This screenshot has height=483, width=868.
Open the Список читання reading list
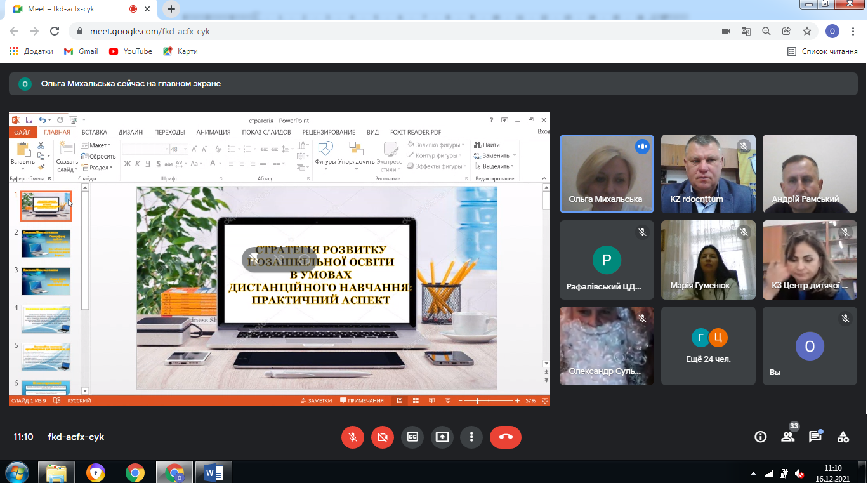click(822, 51)
